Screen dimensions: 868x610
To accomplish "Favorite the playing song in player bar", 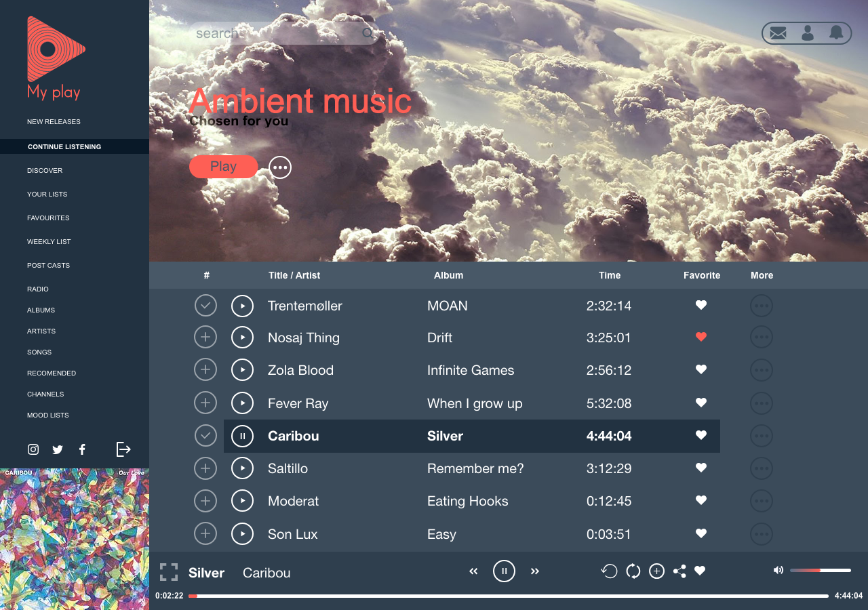I will coord(700,571).
